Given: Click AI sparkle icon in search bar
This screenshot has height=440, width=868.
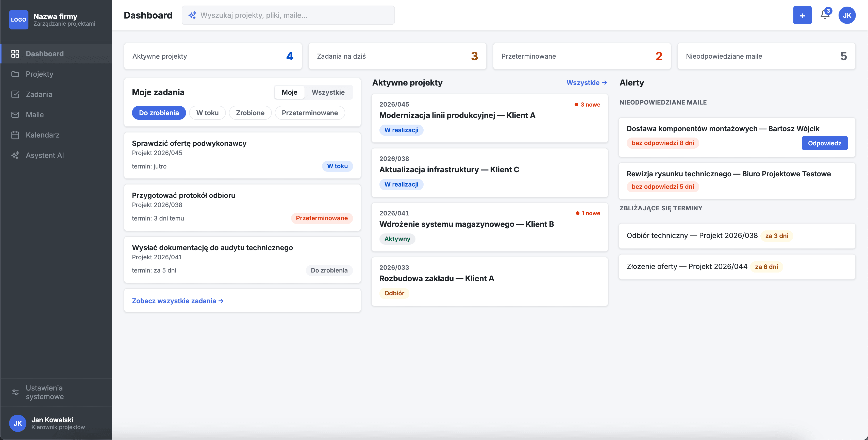Looking at the screenshot, I should (192, 15).
